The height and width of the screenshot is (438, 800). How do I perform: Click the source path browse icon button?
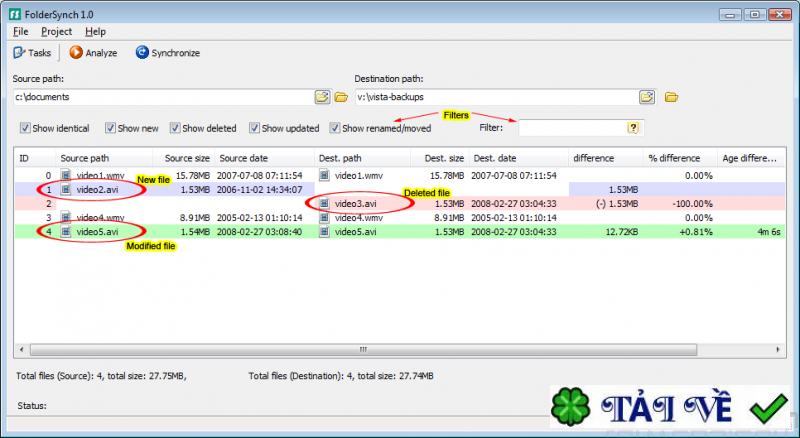coord(322,96)
